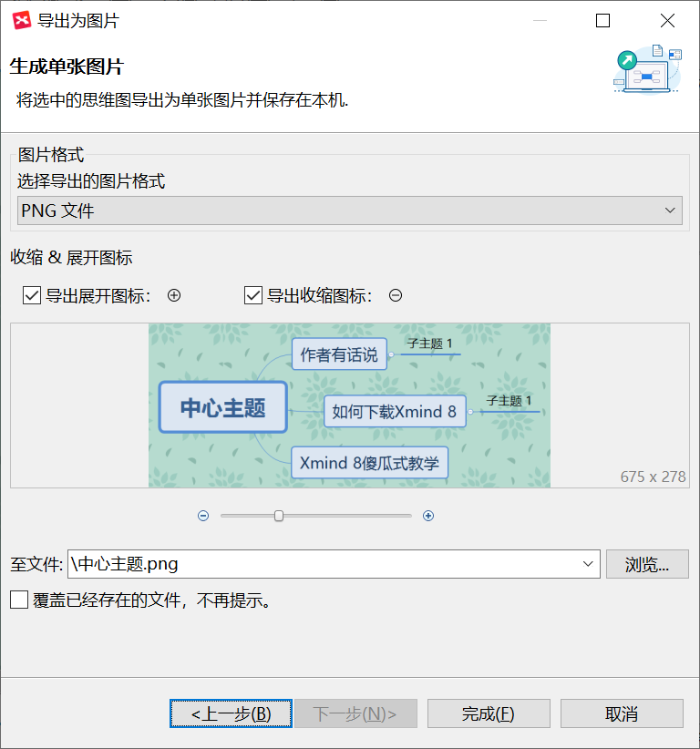Click the collapse minus icon sample
The height and width of the screenshot is (749, 700).
tap(396, 296)
